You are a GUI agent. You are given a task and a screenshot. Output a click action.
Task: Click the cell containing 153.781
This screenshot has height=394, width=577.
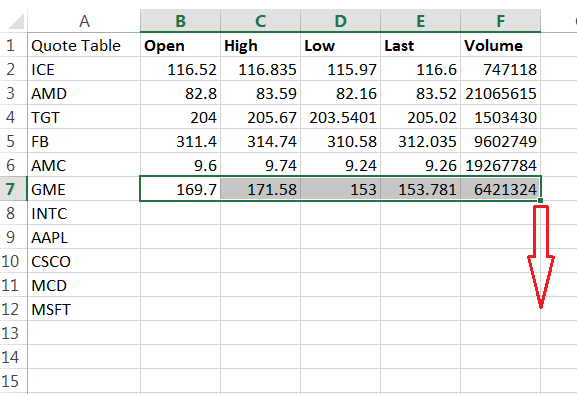tap(421, 189)
